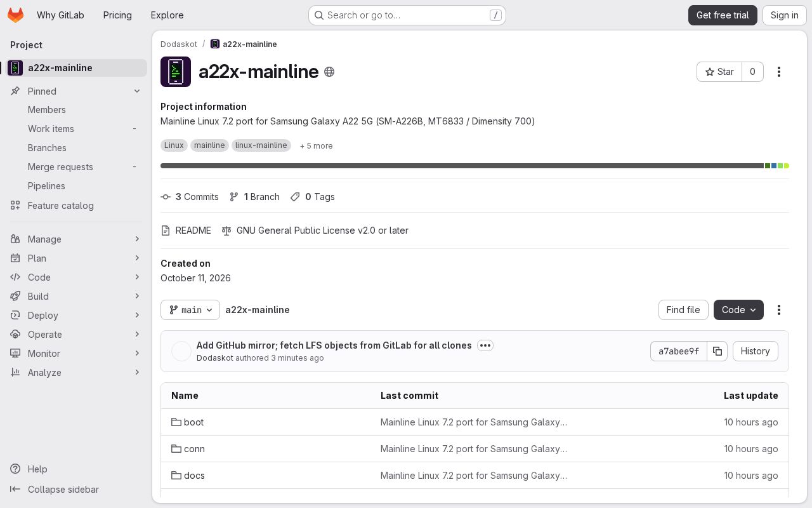Copy commit SHA a7abee9f to clipboard

pos(717,351)
